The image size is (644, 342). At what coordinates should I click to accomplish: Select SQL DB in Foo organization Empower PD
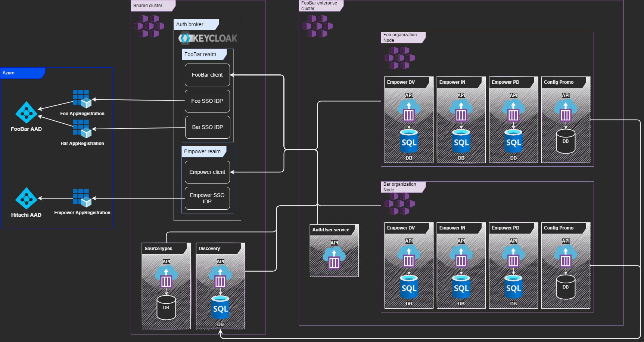(x=513, y=141)
